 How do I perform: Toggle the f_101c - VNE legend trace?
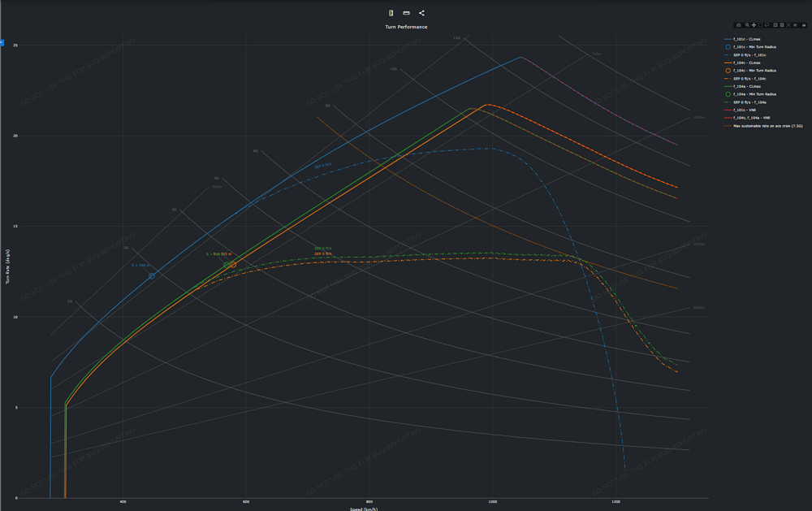click(741, 110)
